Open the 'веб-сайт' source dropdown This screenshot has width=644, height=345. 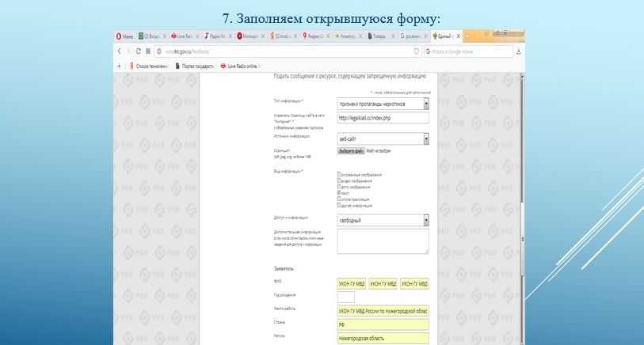pyautogui.click(x=425, y=138)
